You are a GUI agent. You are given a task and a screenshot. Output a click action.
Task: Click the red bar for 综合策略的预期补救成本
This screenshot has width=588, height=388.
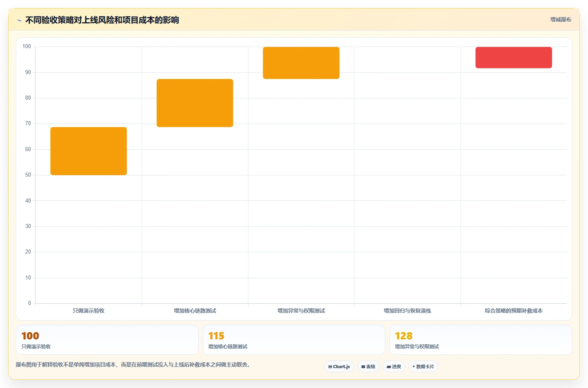(x=514, y=58)
